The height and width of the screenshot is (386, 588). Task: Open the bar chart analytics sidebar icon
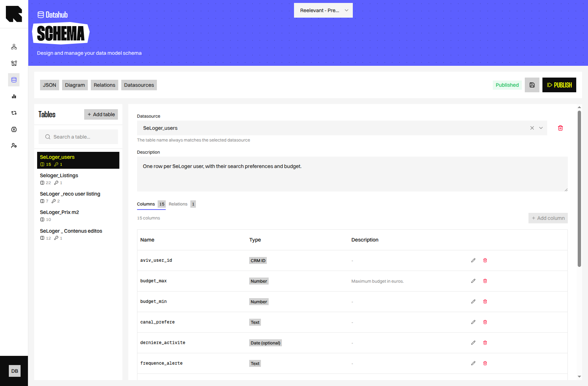(14, 96)
